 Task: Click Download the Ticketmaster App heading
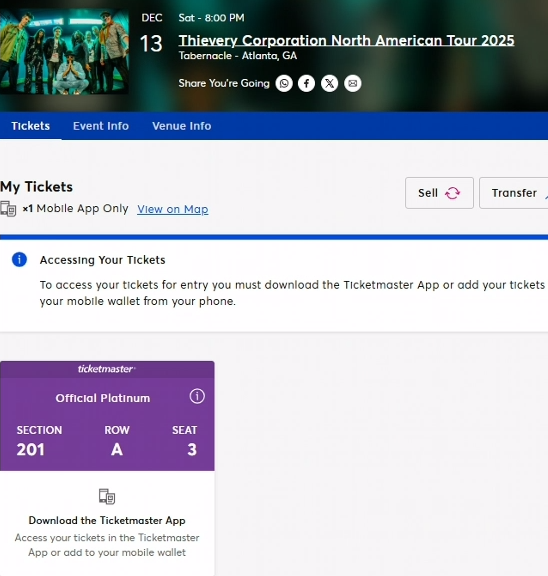[107, 521]
